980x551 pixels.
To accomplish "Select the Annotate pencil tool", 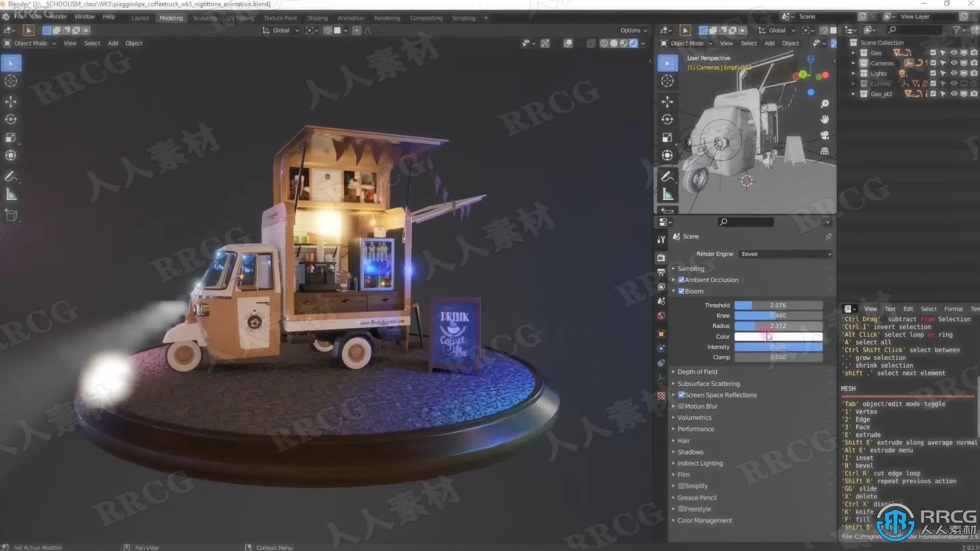I will pyautogui.click(x=11, y=177).
